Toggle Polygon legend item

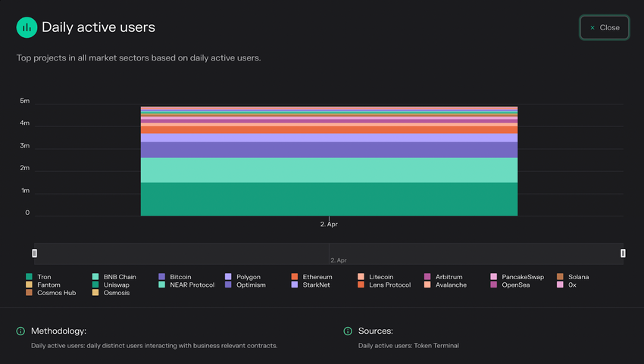tap(248, 277)
